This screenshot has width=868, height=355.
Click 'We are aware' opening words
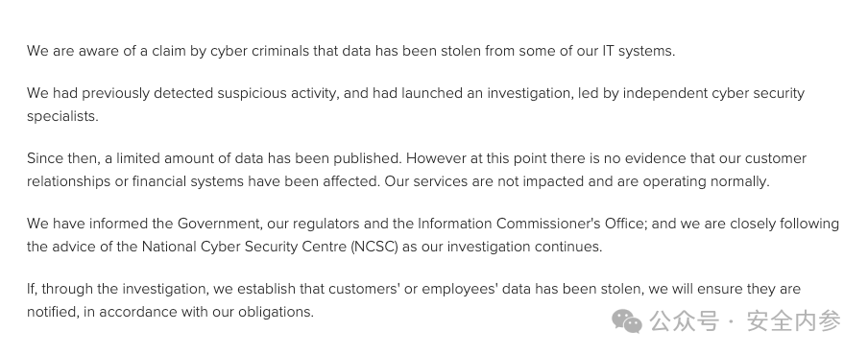pos(72,51)
